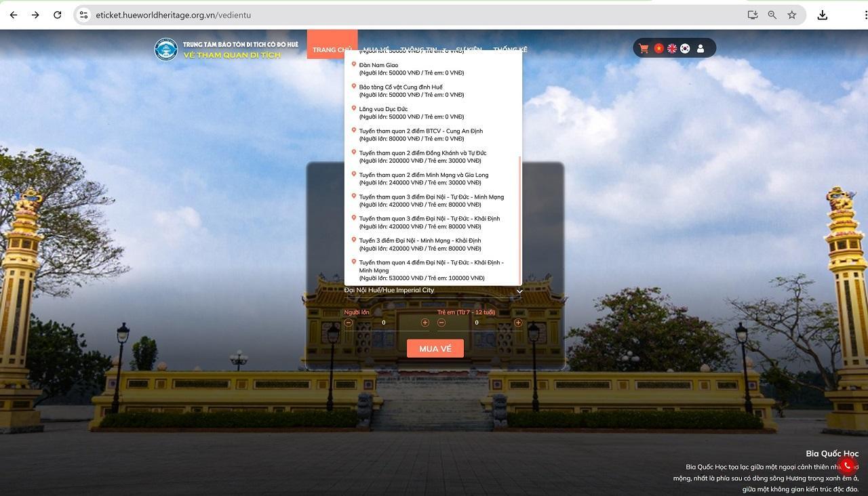Open the shopping cart icon
The height and width of the screenshot is (496, 868).
pos(644,49)
